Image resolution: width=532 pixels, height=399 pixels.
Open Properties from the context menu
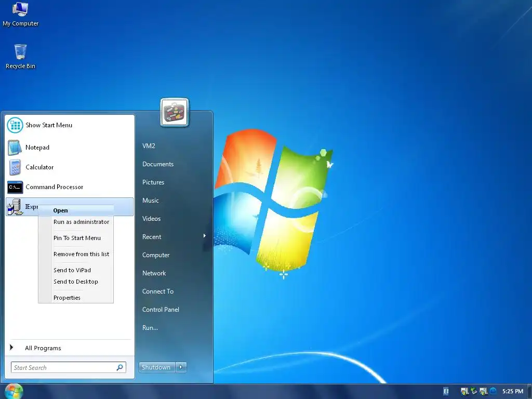76,298
